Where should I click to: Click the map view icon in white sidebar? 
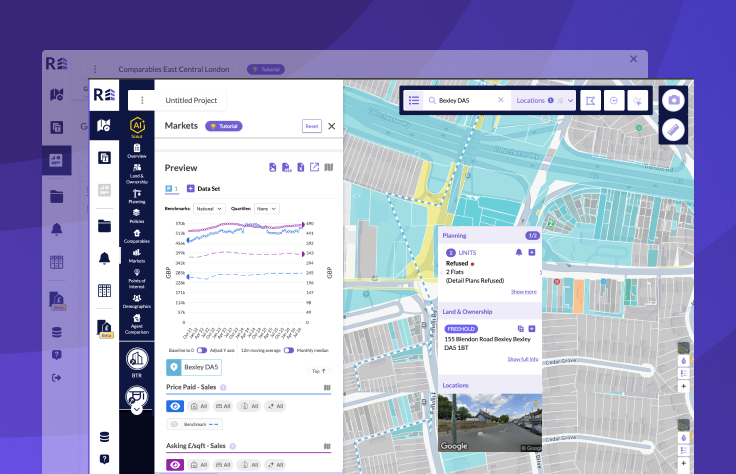(x=104, y=125)
